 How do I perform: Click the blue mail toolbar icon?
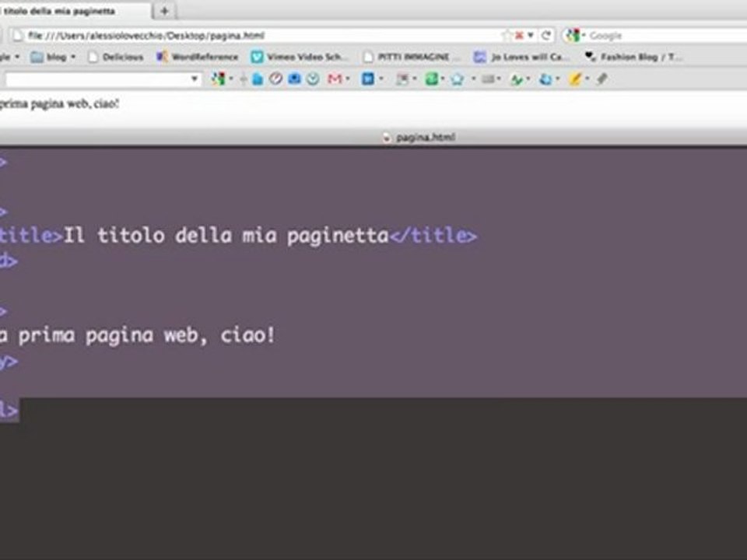294,79
